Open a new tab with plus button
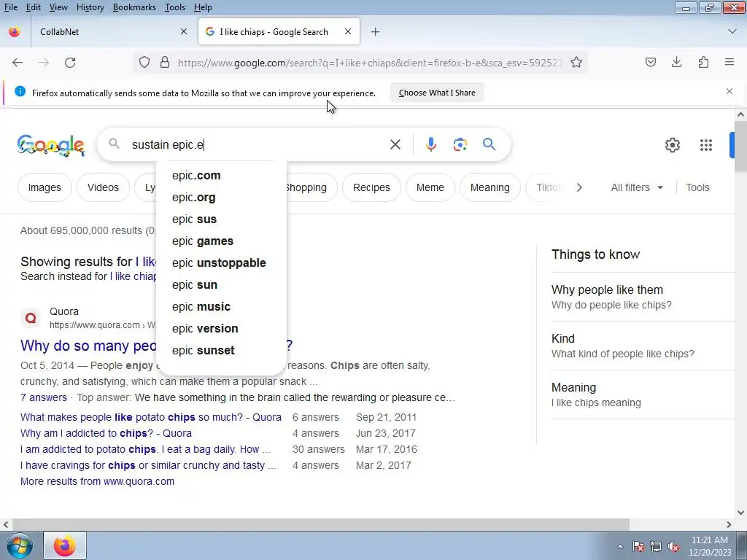The width and height of the screenshot is (747, 560). tap(376, 32)
